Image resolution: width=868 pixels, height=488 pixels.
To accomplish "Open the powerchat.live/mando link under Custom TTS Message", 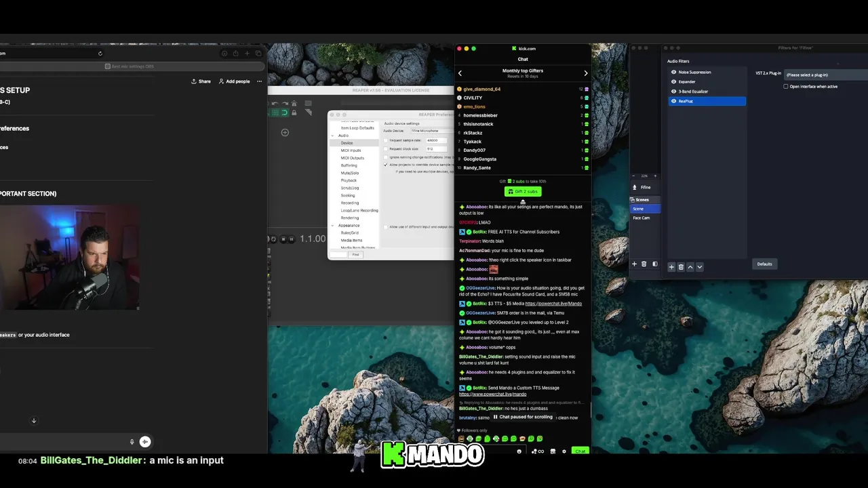I will click(x=492, y=394).
